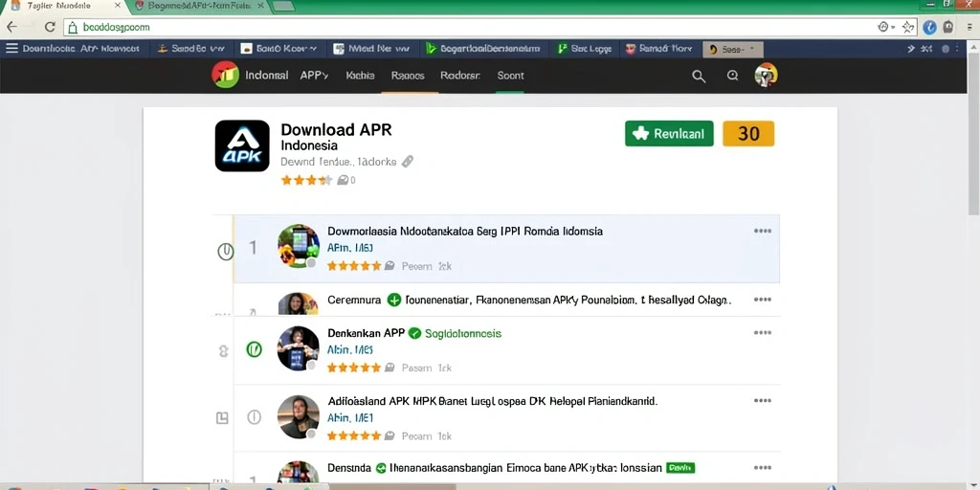Open the three-dot menu on Denkankan APP row
Image resolution: width=980 pixels, height=490 pixels.
[763, 332]
